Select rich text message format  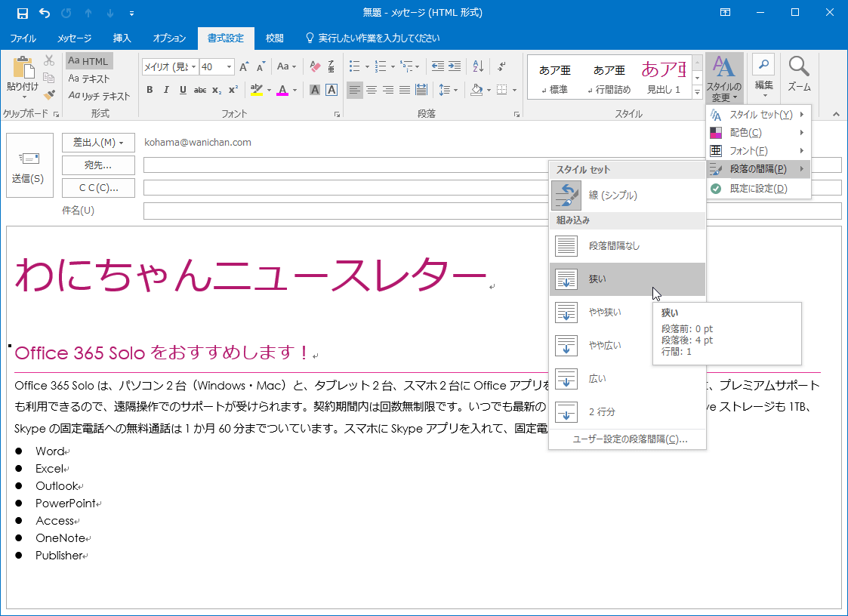coord(100,96)
